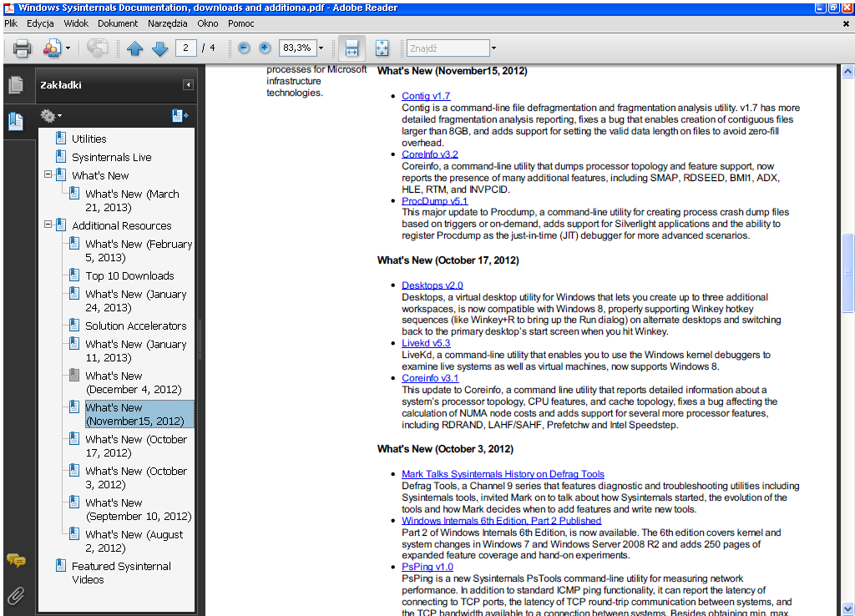Click the Znajdź search field

click(x=448, y=48)
